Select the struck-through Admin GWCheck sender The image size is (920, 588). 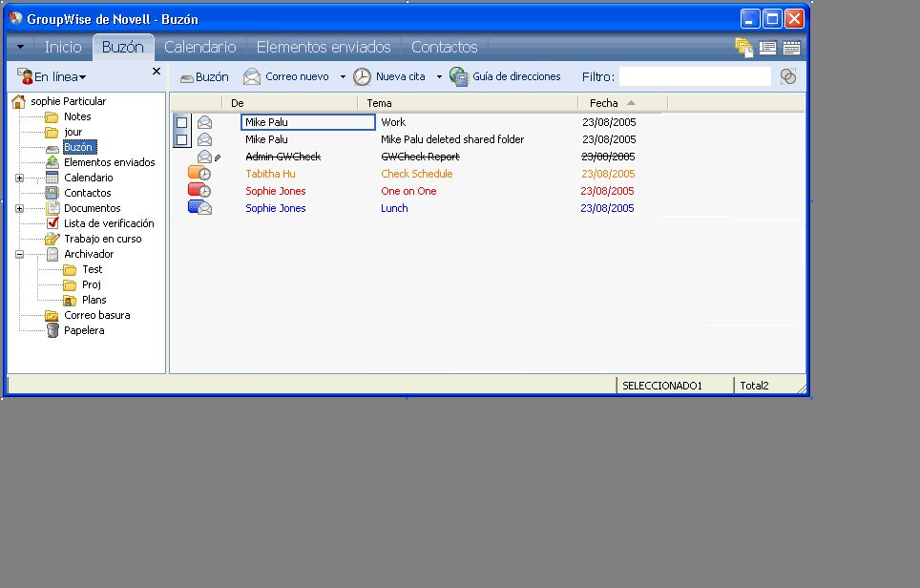coord(282,157)
